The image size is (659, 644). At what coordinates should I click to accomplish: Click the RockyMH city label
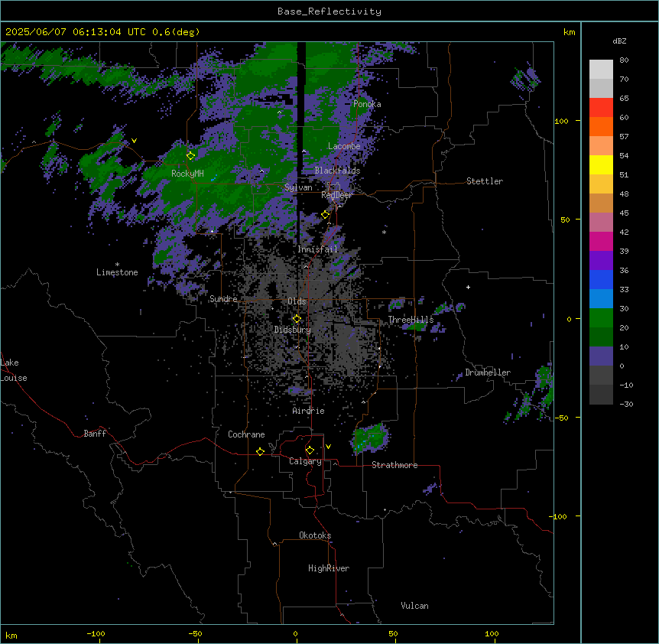(187, 174)
